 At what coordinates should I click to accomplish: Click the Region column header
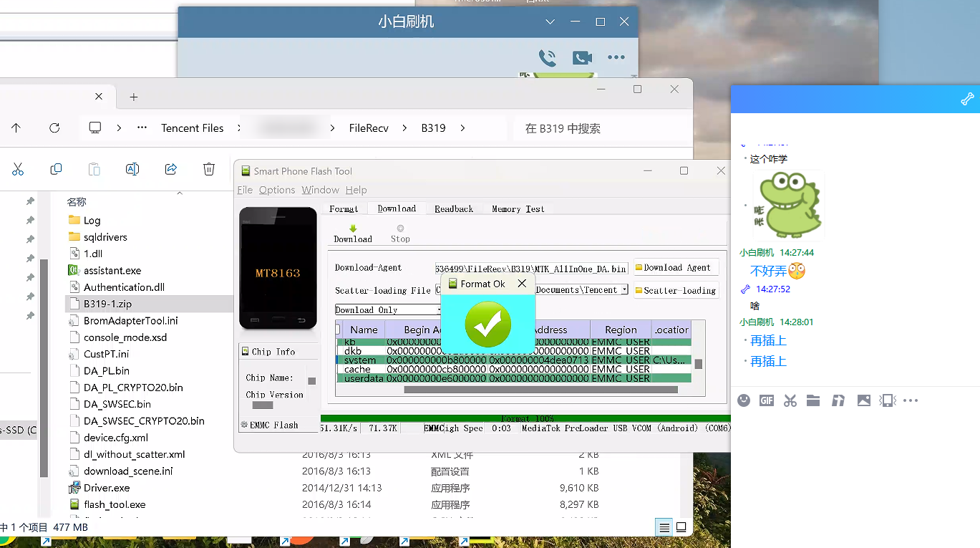point(621,330)
